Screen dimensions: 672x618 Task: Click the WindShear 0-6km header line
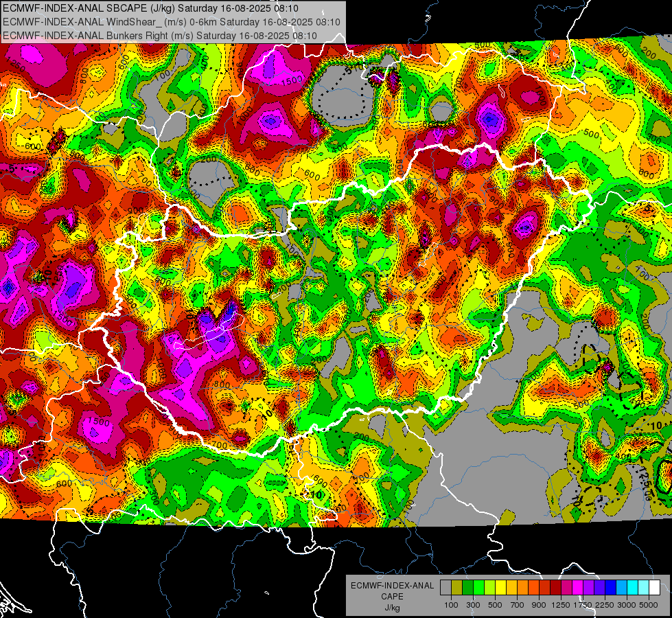click(x=172, y=22)
